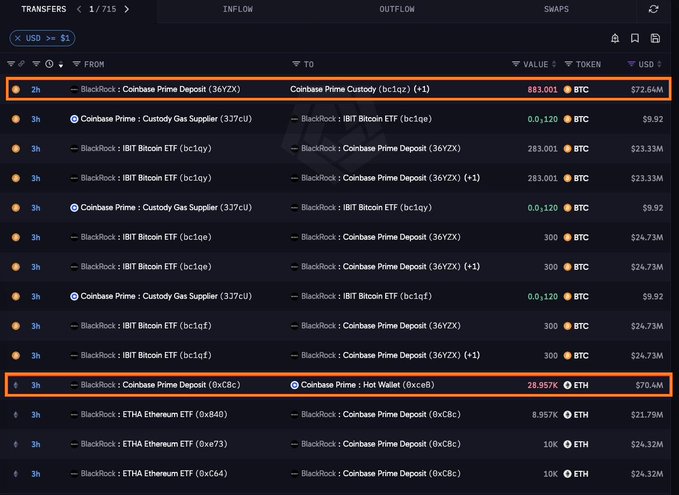
Task: Select the TRANSFERS tab
Action: (x=44, y=9)
